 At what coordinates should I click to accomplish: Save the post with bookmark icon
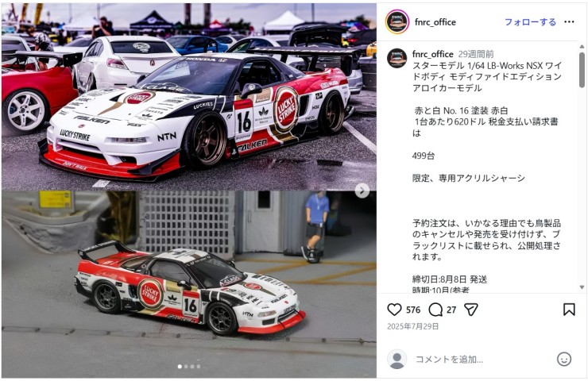pos(569,310)
